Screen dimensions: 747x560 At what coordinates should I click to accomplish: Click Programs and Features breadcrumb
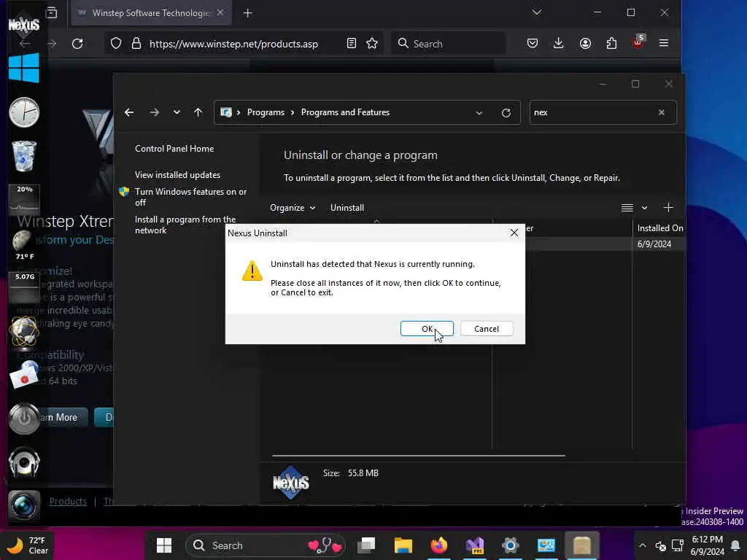click(x=345, y=112)
